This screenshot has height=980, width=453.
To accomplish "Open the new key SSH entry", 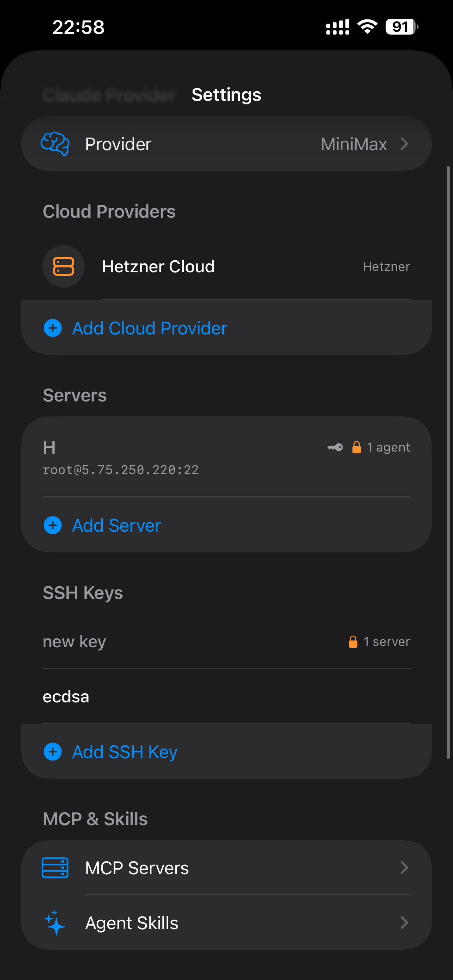I will [74, 642].
